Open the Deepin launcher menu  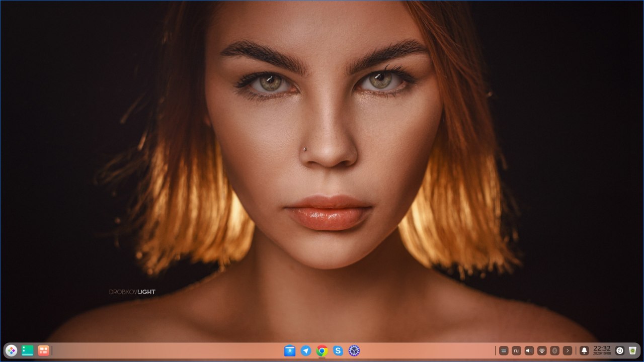coord(11,350)
